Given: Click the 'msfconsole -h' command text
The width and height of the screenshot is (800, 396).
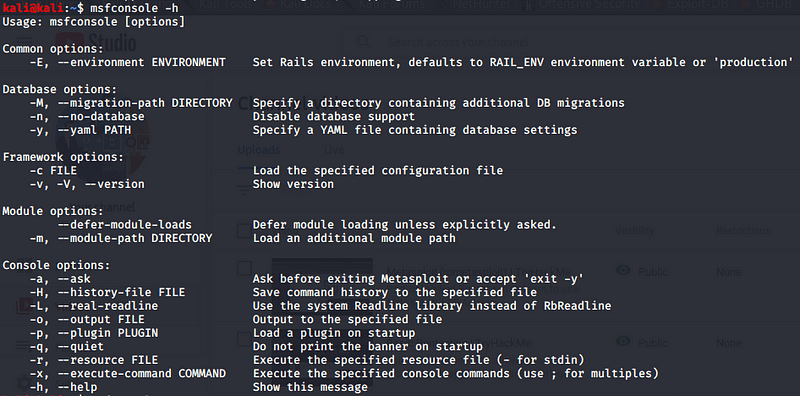Looking at the screenshot, I should tap(134, 8).
